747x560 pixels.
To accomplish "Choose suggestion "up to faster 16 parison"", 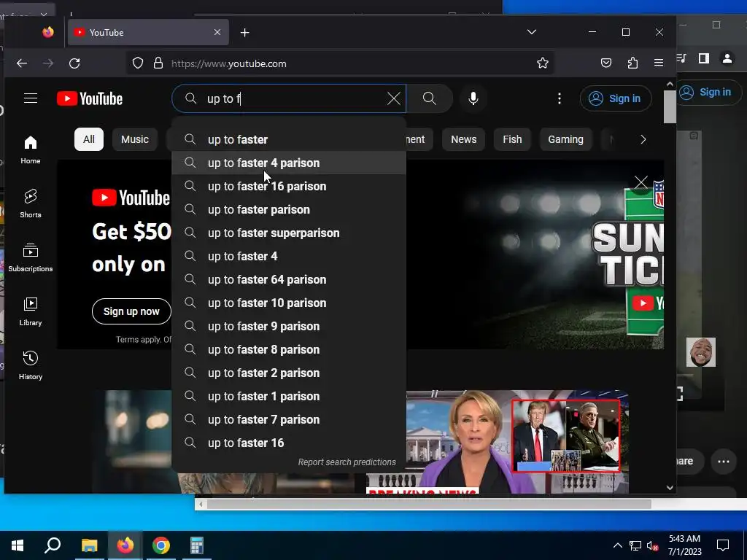I will pos(289,186).
